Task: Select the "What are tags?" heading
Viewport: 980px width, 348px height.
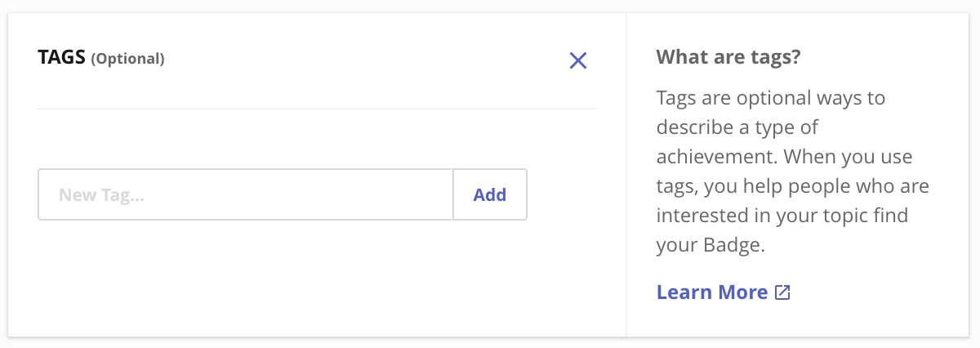Action: (728, 58)
